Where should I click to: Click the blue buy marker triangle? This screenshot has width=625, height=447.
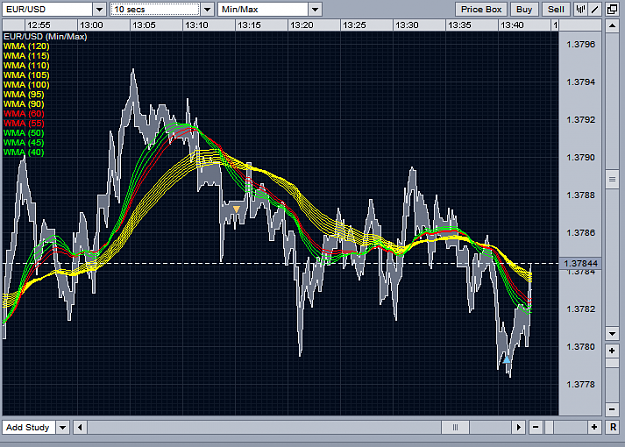506,360
